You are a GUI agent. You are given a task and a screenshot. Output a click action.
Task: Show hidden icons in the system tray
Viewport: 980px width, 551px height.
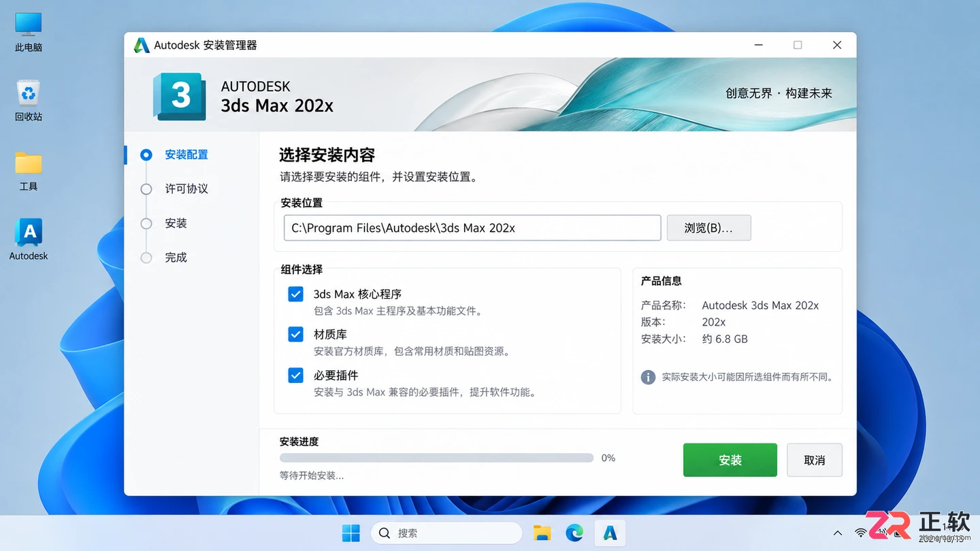coord(838,533)
